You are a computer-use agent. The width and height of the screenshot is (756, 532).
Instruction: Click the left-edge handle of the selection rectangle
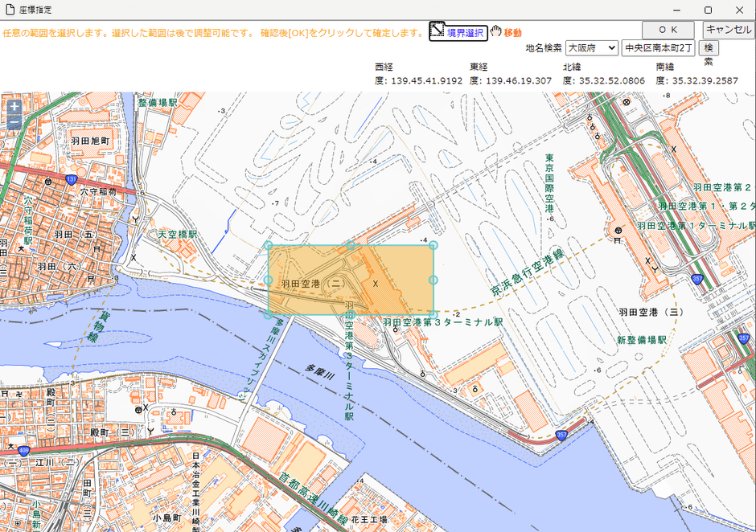coord(269,279)
